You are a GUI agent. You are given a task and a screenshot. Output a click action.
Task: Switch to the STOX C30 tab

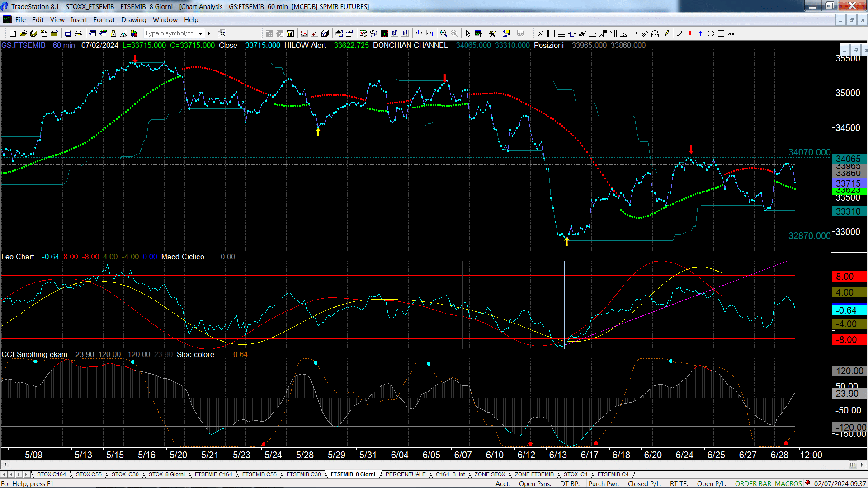click(x=125, y=474)
